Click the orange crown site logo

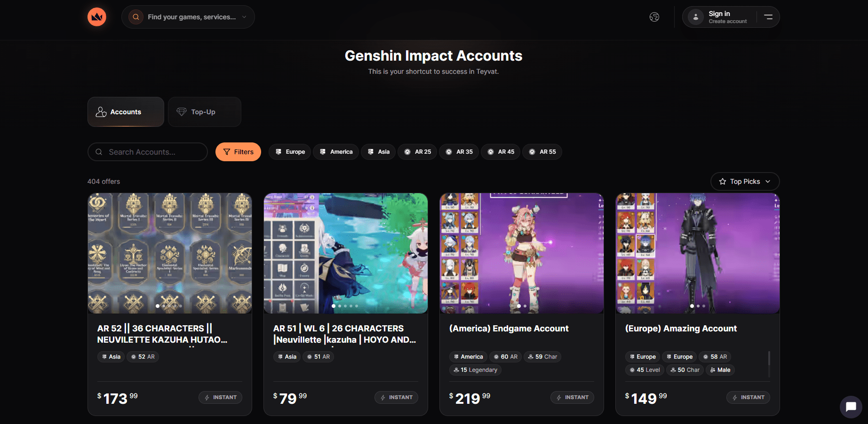(97, 17)
